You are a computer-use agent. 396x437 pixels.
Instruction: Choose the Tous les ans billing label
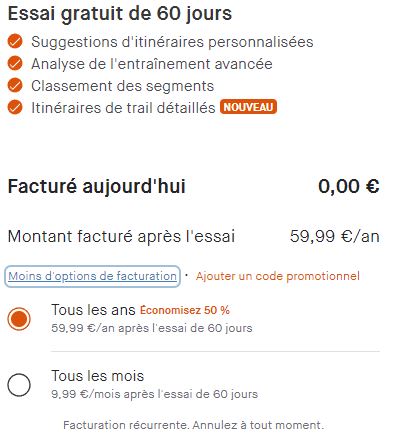click(x=93, y=310)
